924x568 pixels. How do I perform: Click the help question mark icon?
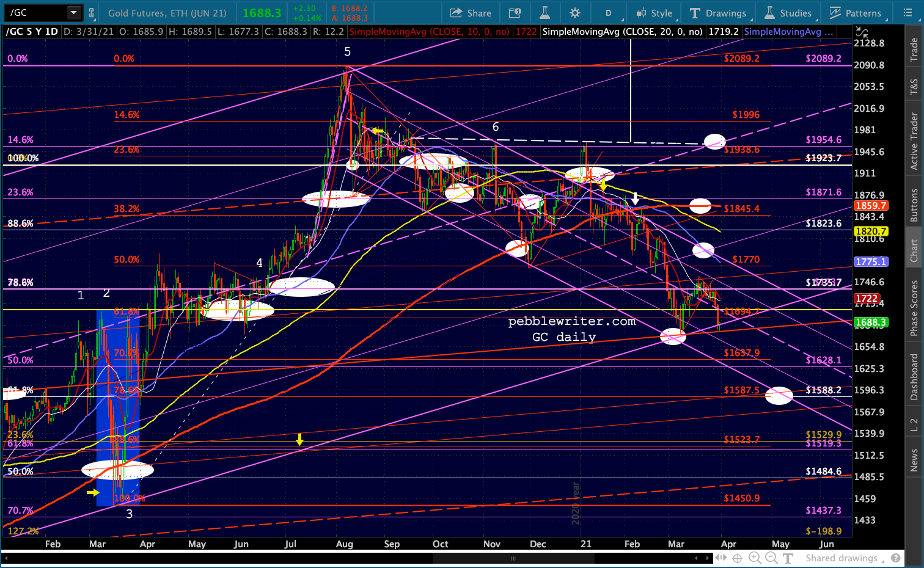tap(896, 558)
